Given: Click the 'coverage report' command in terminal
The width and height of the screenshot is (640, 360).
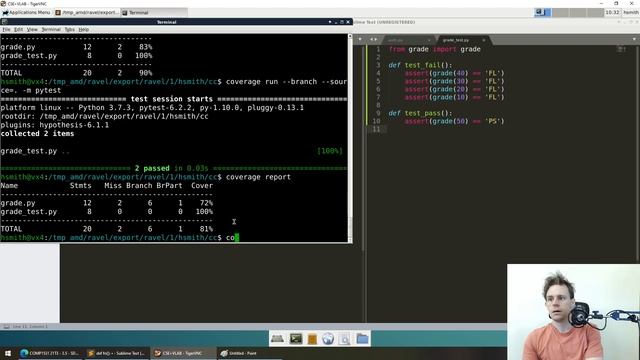Looking at the screenshot, I should 258,177.
